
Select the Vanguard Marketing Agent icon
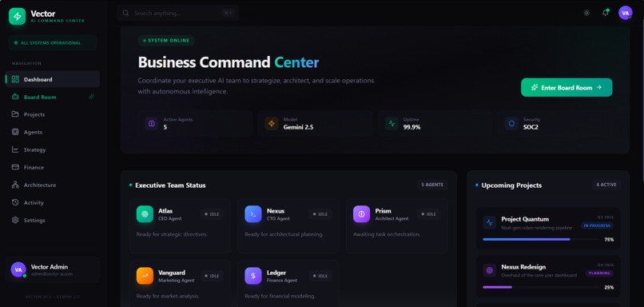click(x=145, y=276)
